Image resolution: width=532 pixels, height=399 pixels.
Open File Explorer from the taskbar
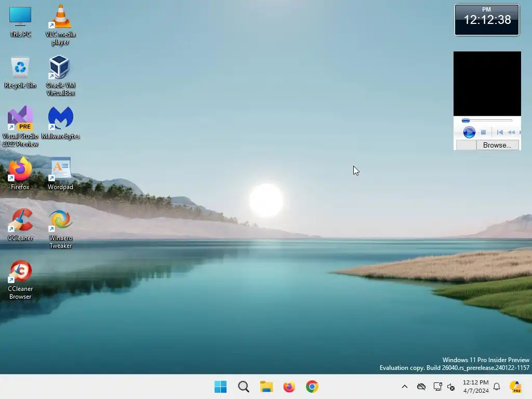point(267,387)
